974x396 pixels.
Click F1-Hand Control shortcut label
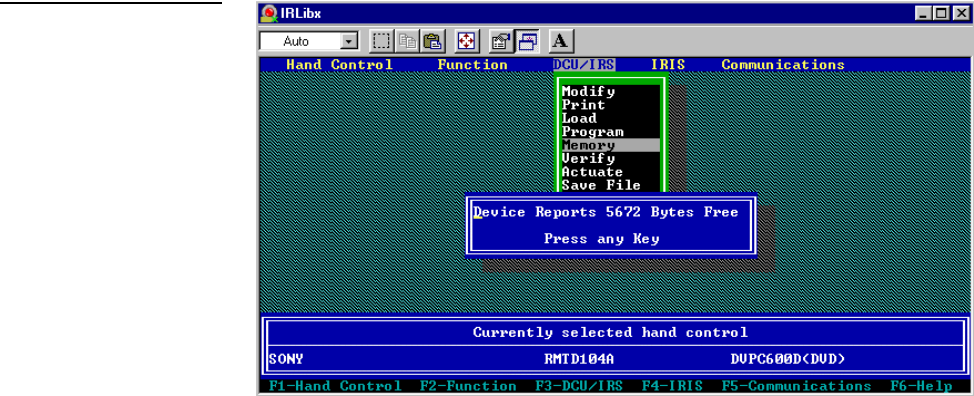pyautogui.click(x=335, y=386)
